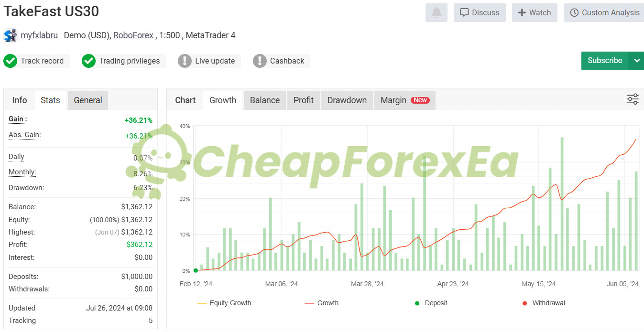Click the myfxlabru avatar icon
This screenshot has width=644, height=332.
pos(10,35)
